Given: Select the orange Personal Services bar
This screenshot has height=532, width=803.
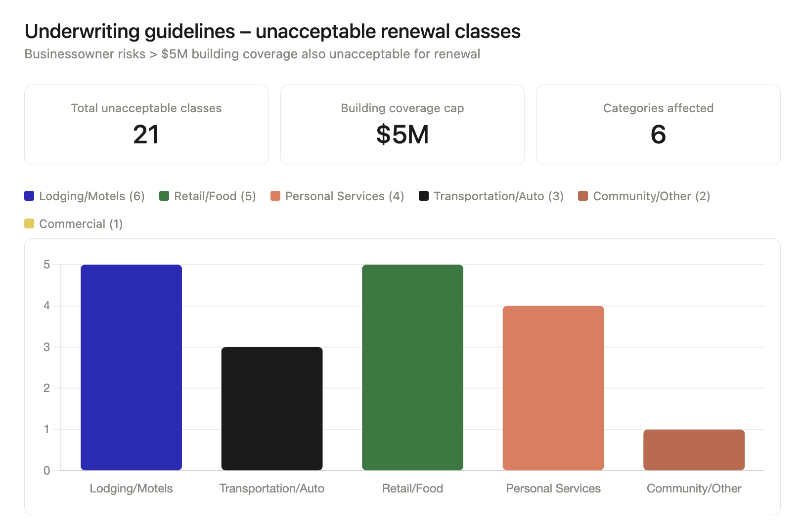Looking at the screenshot, I should pyautogui.click(x=553, y=388).
